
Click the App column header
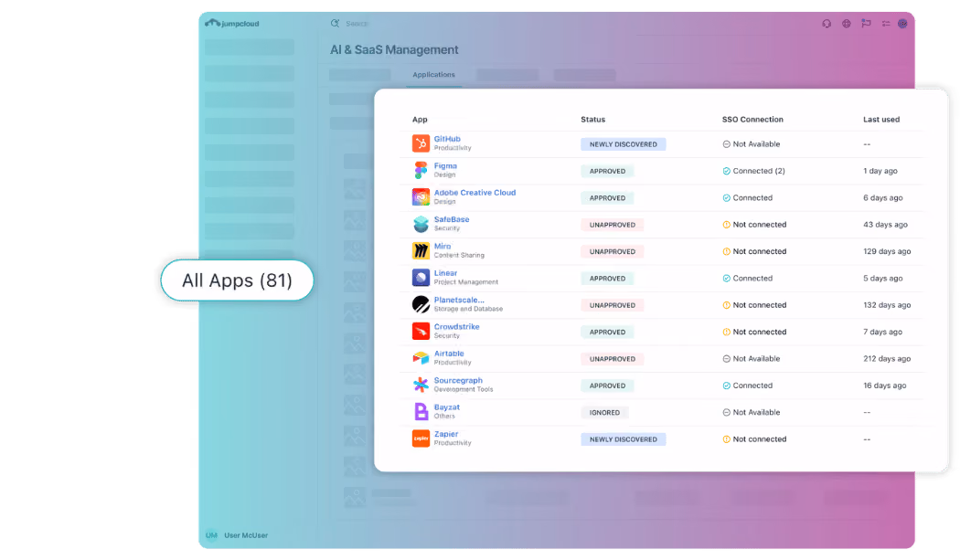point(420,120)
